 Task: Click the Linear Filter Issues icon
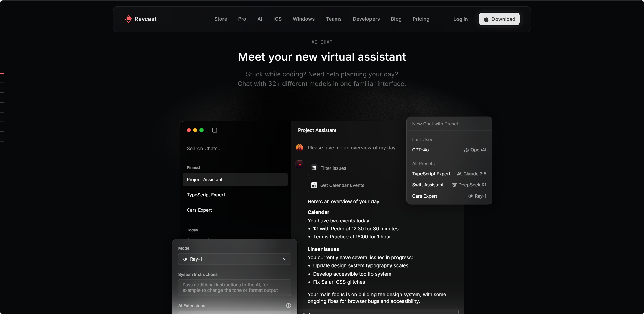coord(314,168)
